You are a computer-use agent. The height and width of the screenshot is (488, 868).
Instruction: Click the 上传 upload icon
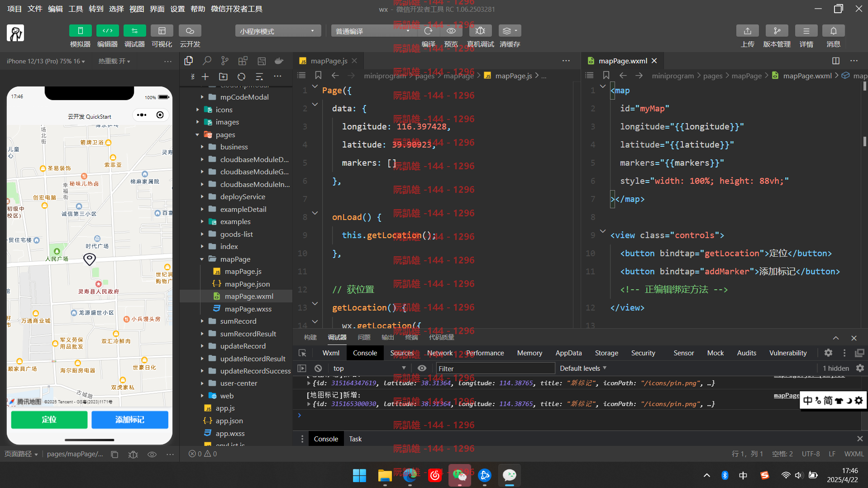pyautogui.click(x=747, y=31)
